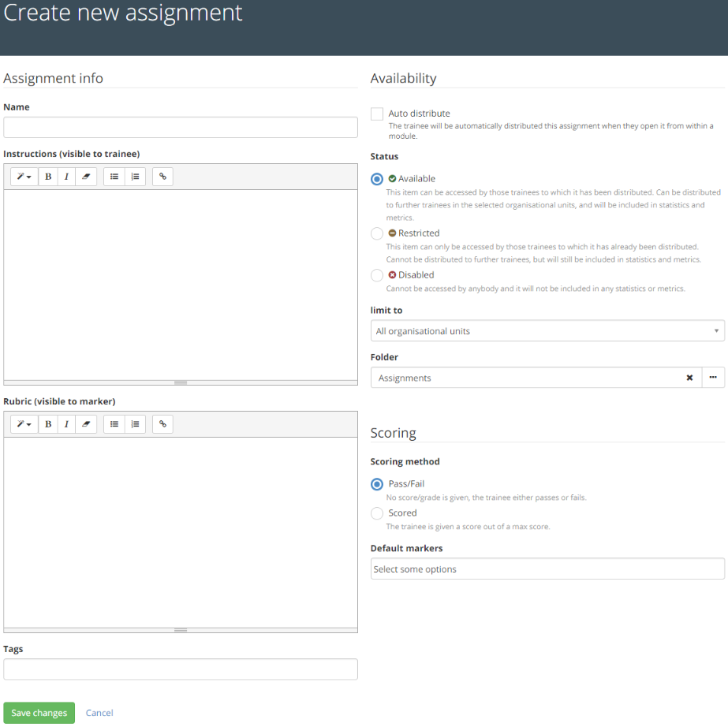Click the Cancel link
The width and height of the screenshot is (728, 727).
(x=99, y=713)
